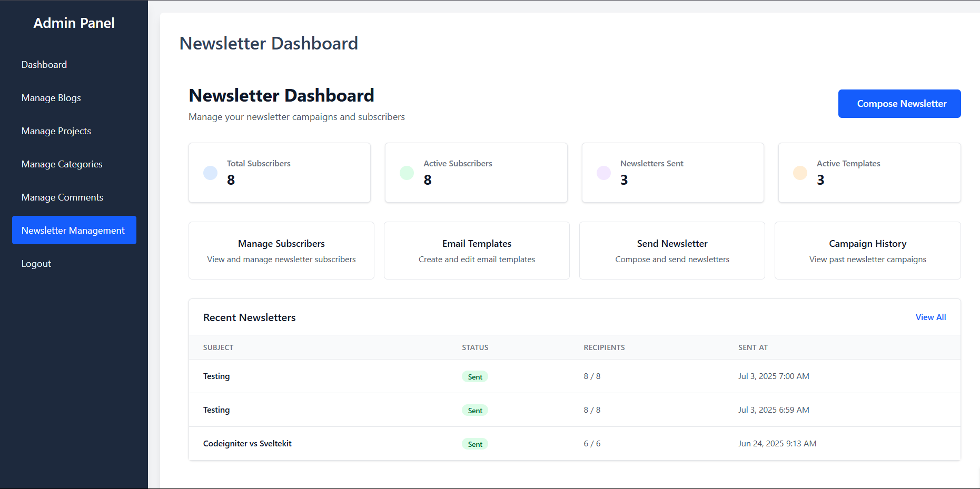Click the Sent badge for Jul 3 7:00 AM
980x489 pixels.
[x=475, y=377]
